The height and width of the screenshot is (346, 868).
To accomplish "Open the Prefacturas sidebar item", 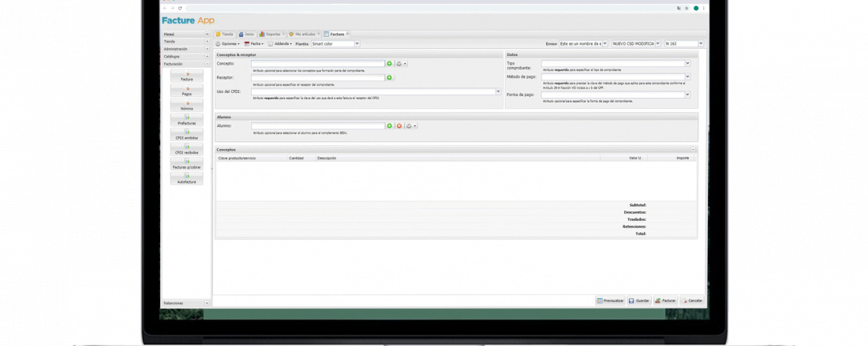I will click(x=187, y=120).
